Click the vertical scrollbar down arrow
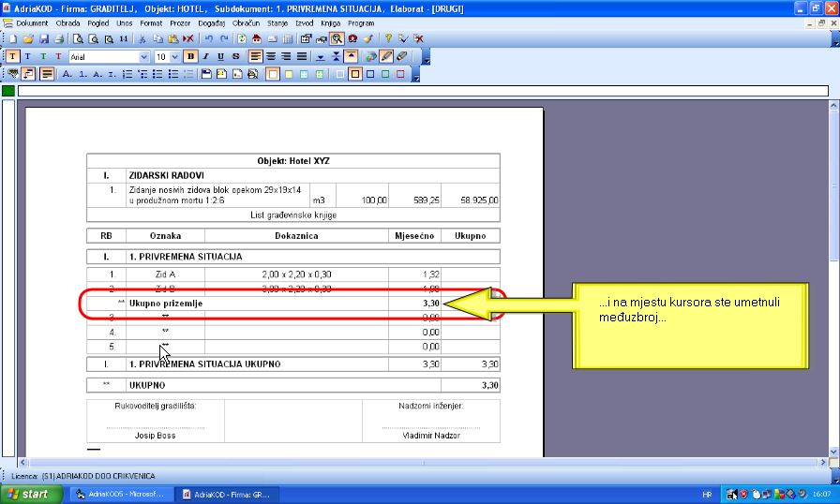 click(x=833, y=452)
